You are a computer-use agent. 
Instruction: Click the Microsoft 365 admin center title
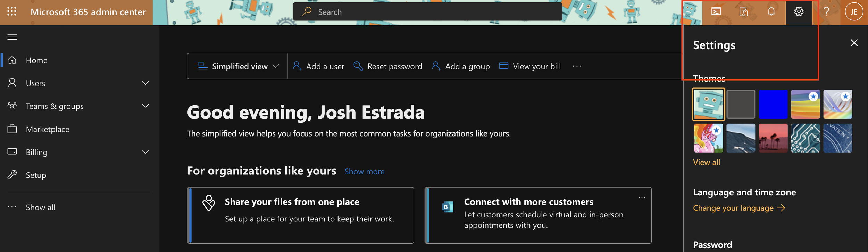(x=88, y=12)
